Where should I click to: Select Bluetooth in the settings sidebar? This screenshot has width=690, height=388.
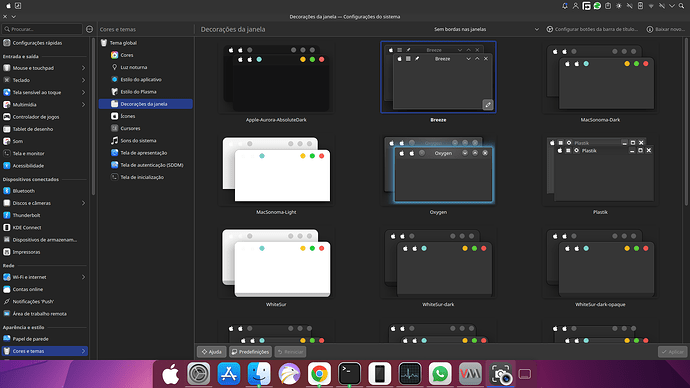[44, 191]
